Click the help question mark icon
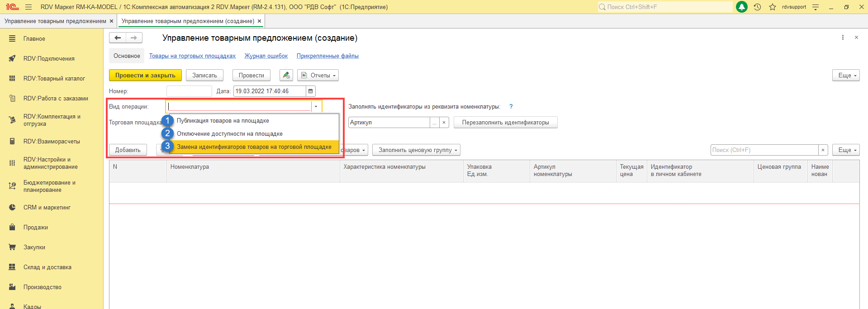Image resolution: width=868 pixels, height=309 pixels. tap(511, 106)
